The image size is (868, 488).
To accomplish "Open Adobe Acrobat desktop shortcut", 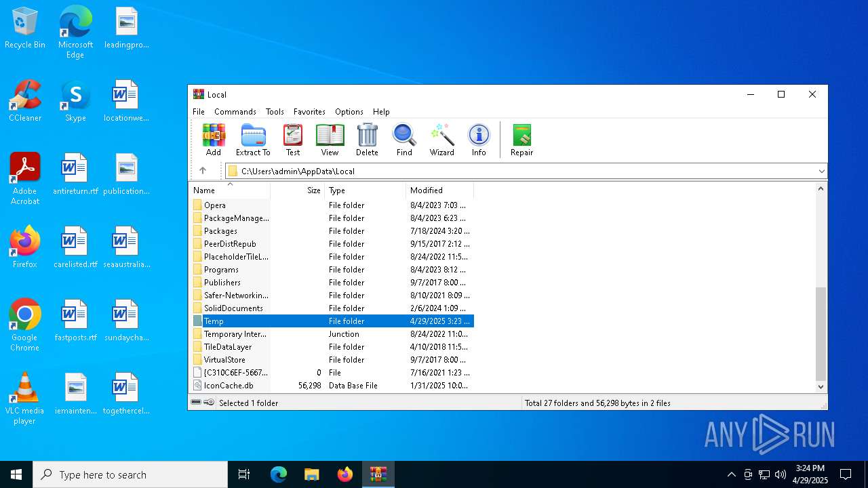I will [25, 179].
